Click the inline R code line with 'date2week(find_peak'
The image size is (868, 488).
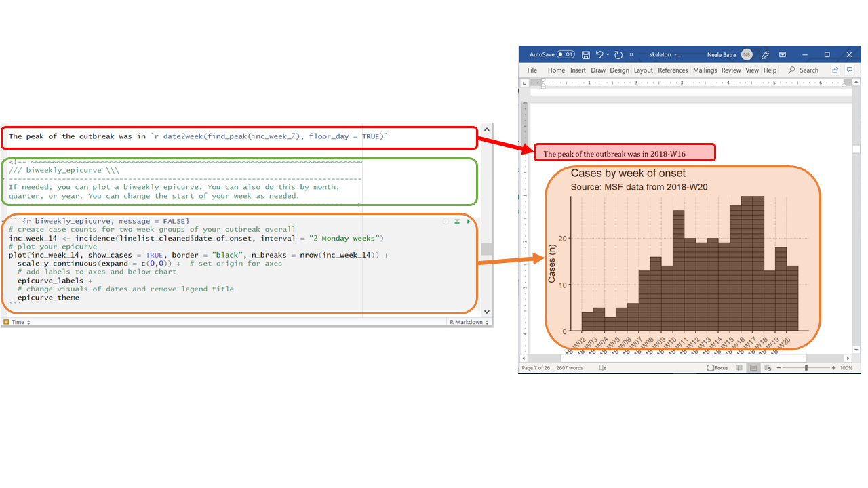pos(198,136)
